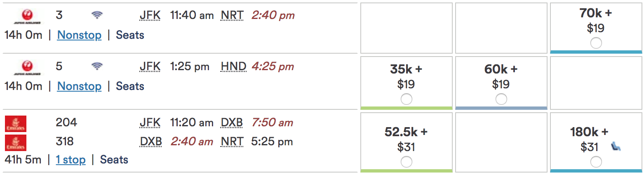Open the 1 stop details link
The height and width of the screenshot is (175, 644).
(x=71, y=160)
